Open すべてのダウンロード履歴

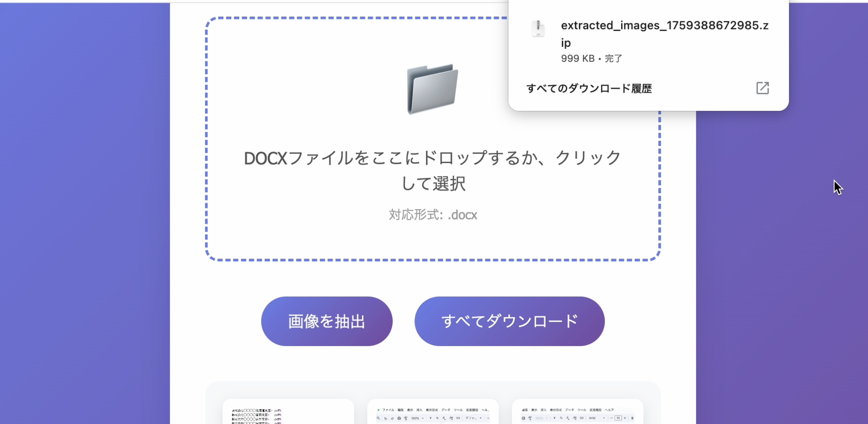tap(589, 88)
